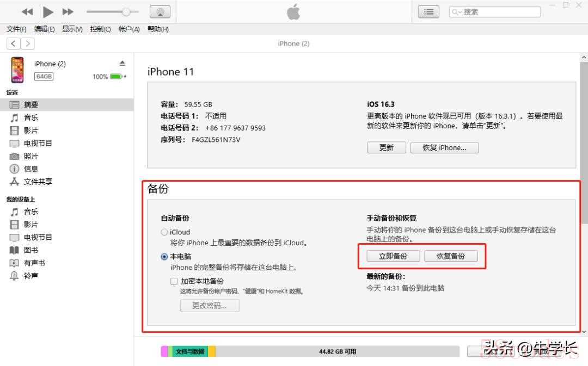Click the iPhone device thumbnail
The height and width of the screenshot is (366, 588).
pos(17,70)
